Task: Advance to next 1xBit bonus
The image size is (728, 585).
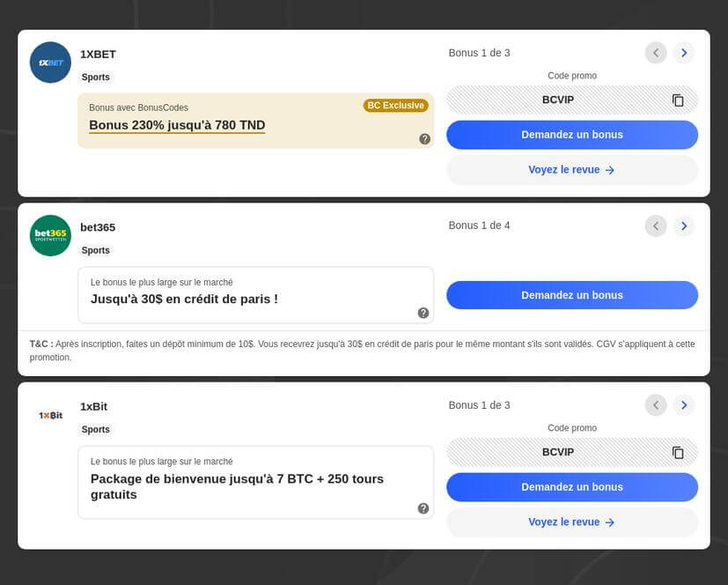Action: pyautogui.click(x=684, y=405)
